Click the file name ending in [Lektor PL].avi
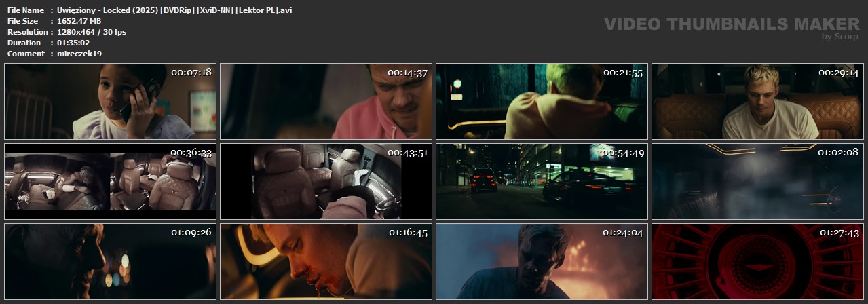Image resolution: width=868 pixels, height=304 pixels. point(175,10)
